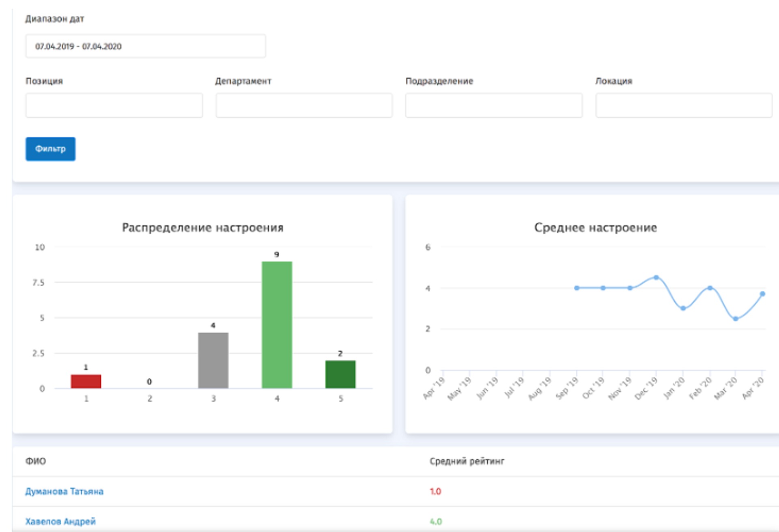Viewport: 779px width, 532px height.
Task: Click the 4.0 rating value
Action: [x=436, y=521]
